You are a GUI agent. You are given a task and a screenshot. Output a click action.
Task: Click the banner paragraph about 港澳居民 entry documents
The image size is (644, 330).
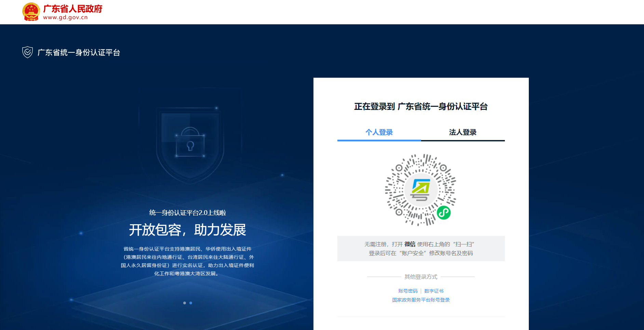coord(187,261)
